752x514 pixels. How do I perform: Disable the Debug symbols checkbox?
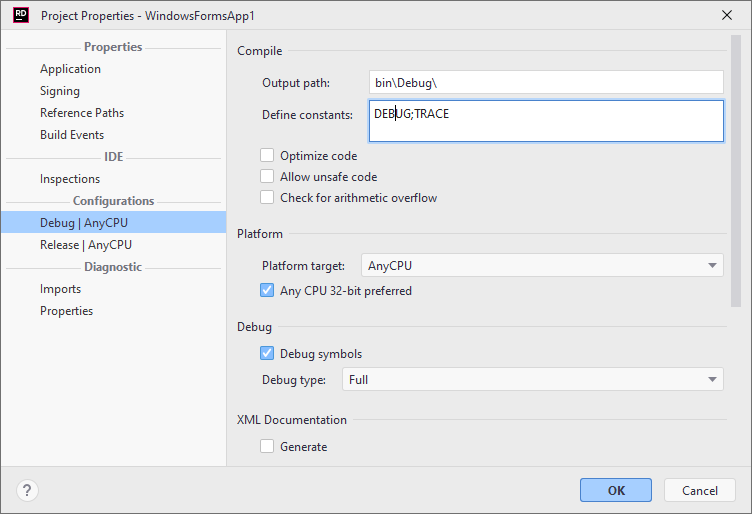tap(267, 353)
